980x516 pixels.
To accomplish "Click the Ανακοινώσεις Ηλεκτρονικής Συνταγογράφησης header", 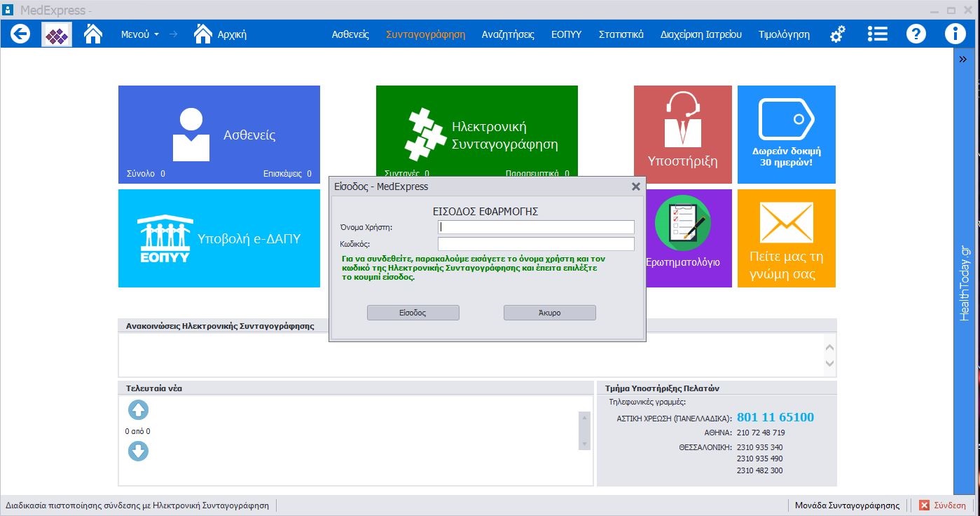I will tap(220, 326).
